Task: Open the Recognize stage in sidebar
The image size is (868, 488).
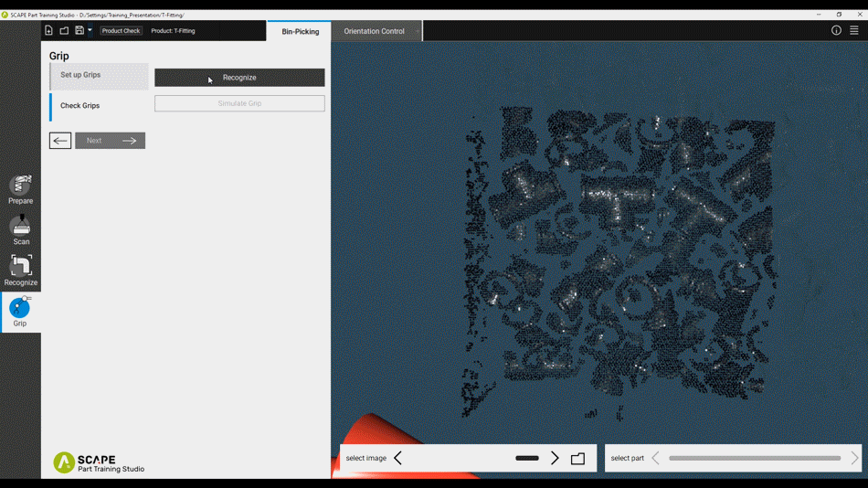Action: tap(21, 271)
